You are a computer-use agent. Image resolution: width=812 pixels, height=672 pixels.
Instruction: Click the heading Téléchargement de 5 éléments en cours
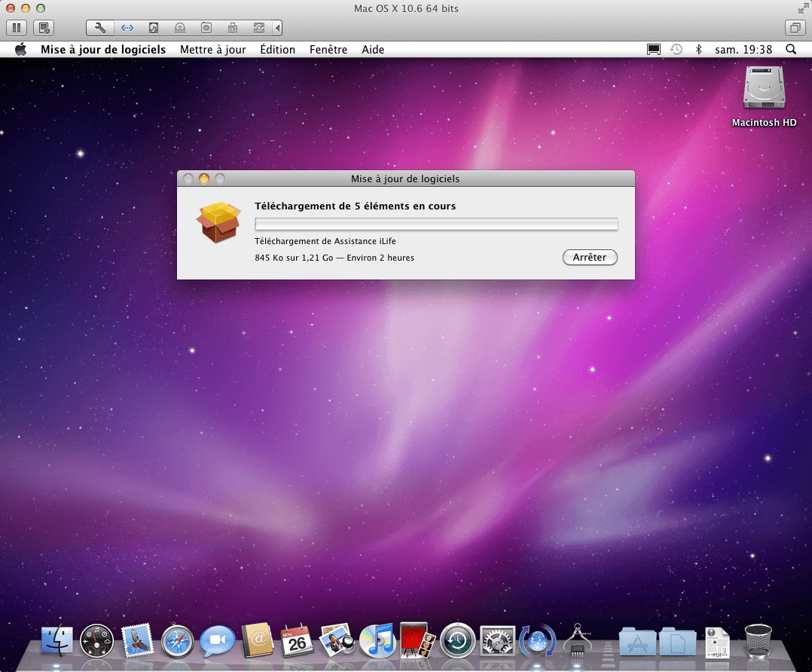click(x=356, y=206)
